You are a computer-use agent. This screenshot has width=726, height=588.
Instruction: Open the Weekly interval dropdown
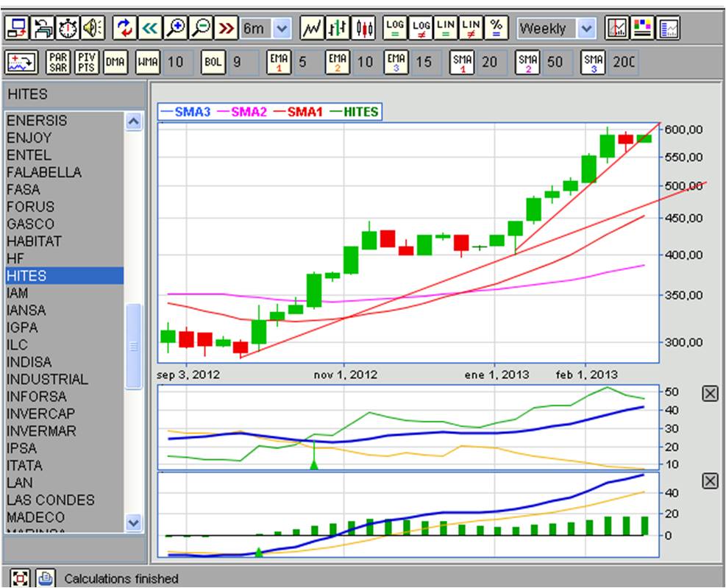[x=586, y=29]
